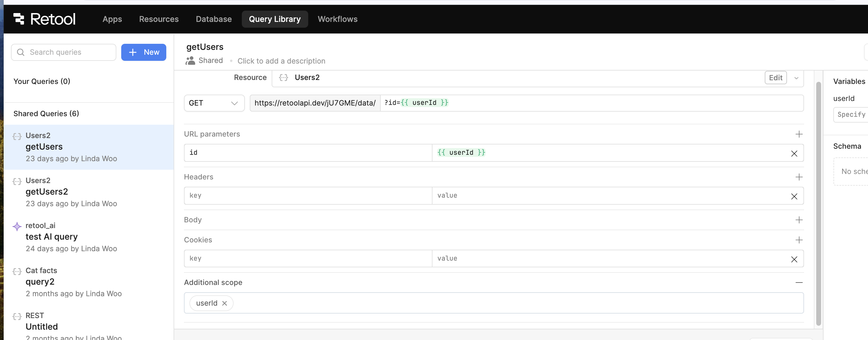The height and width of the screenshot is (340, 868).
Task: Click the Cookies key field
Action: point(308,258)
